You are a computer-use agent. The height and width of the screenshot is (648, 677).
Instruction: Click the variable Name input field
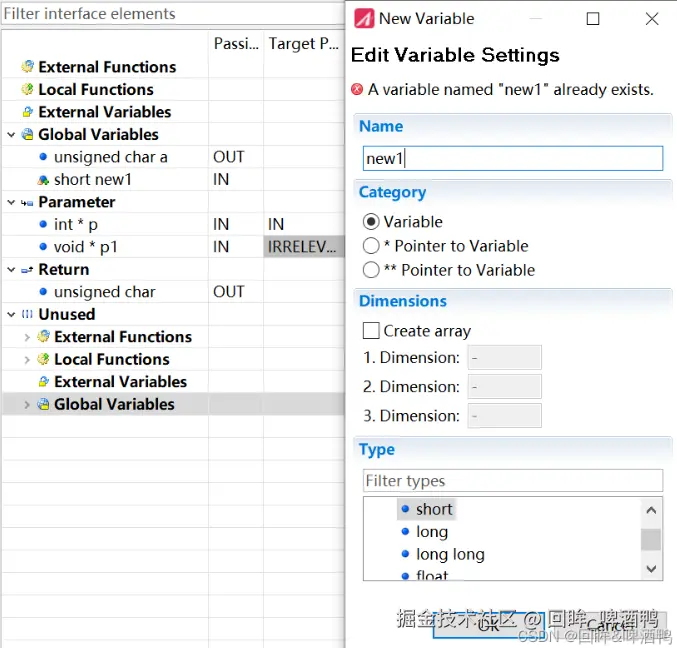512,158
